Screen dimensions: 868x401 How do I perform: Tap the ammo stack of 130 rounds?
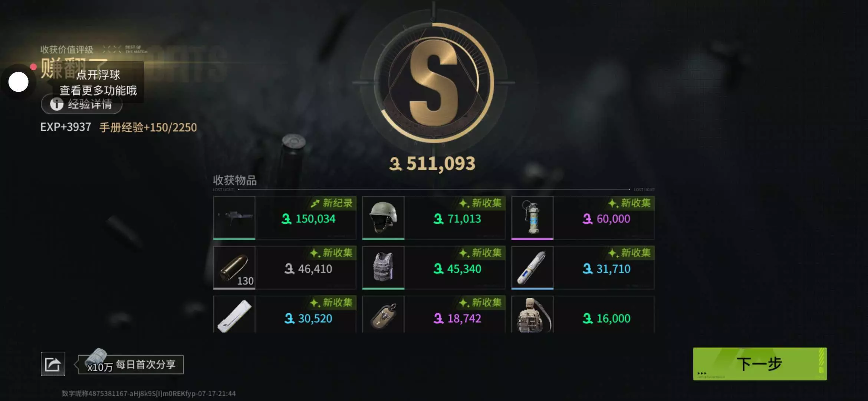pyautogui.click(x=234, y=267)
